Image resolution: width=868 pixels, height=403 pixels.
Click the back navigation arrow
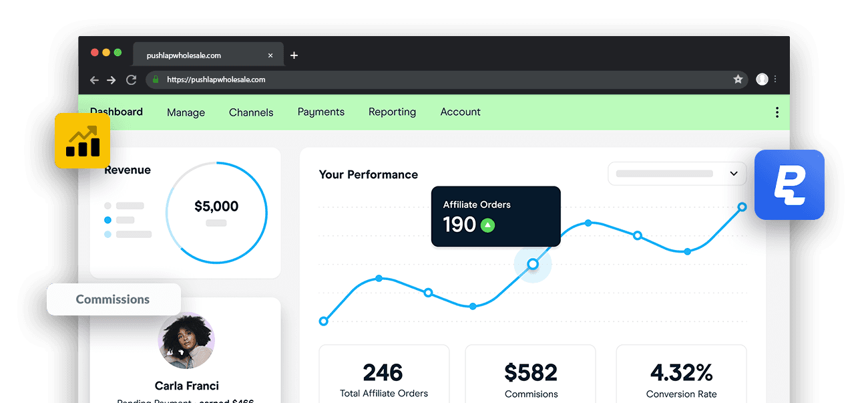tap(94, 80)
